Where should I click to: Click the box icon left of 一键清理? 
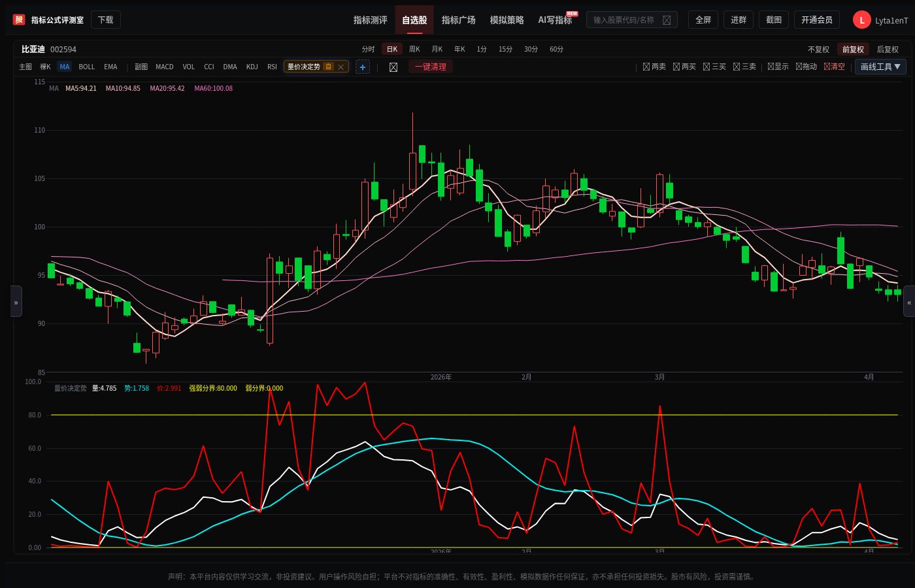[393, 67]
